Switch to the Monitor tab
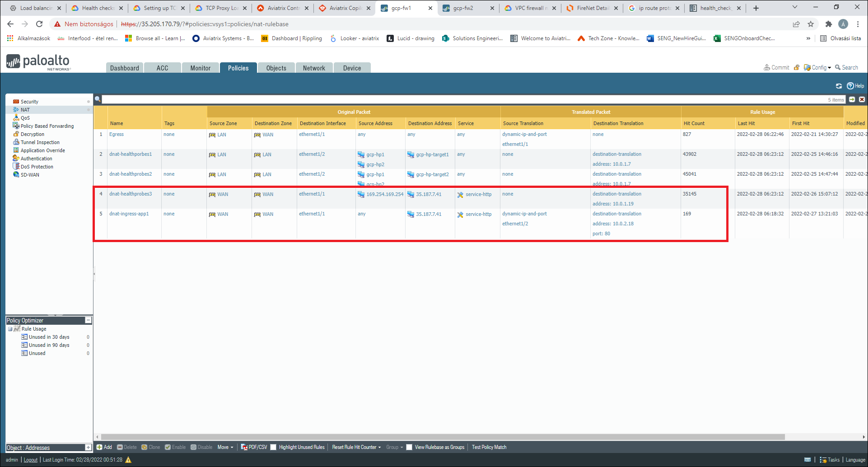 (200, 68)
